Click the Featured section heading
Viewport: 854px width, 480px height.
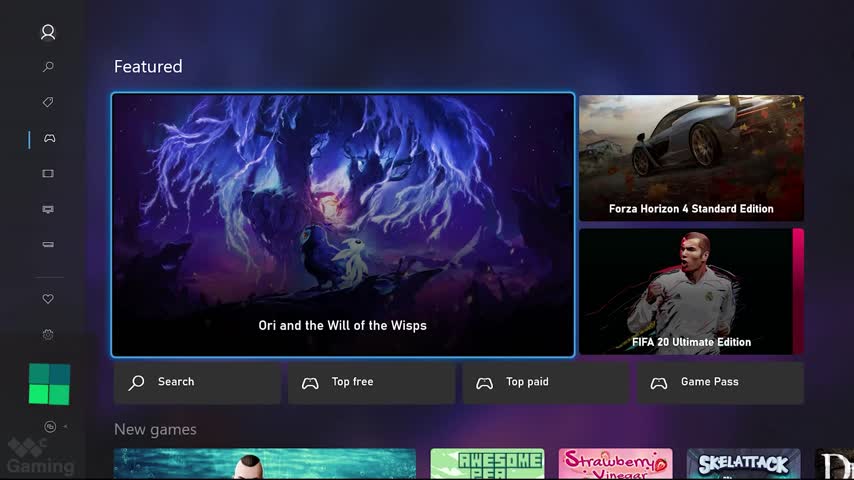coord(148,66)
